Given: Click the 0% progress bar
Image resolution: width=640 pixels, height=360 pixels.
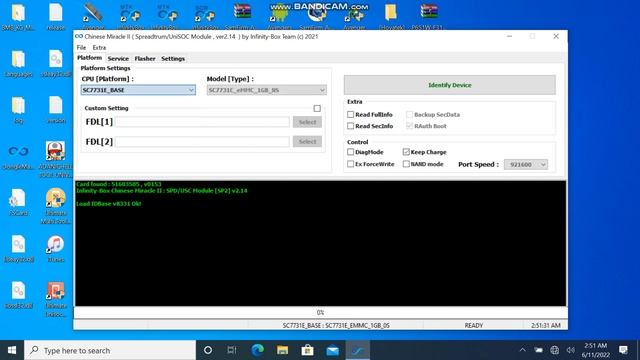Looking at the screenshot, I should [x=320, y=312].
